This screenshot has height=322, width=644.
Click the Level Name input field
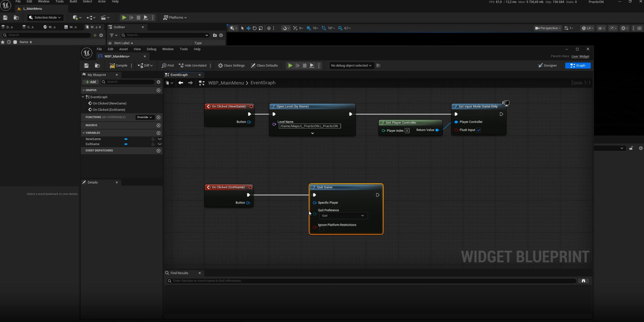(x=310, y=126)
